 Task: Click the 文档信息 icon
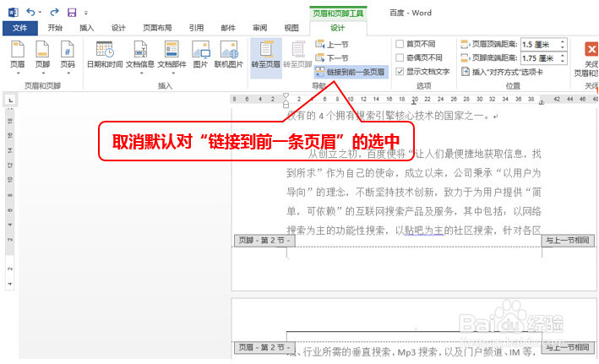pyautogui.click(x=140, y=50)
